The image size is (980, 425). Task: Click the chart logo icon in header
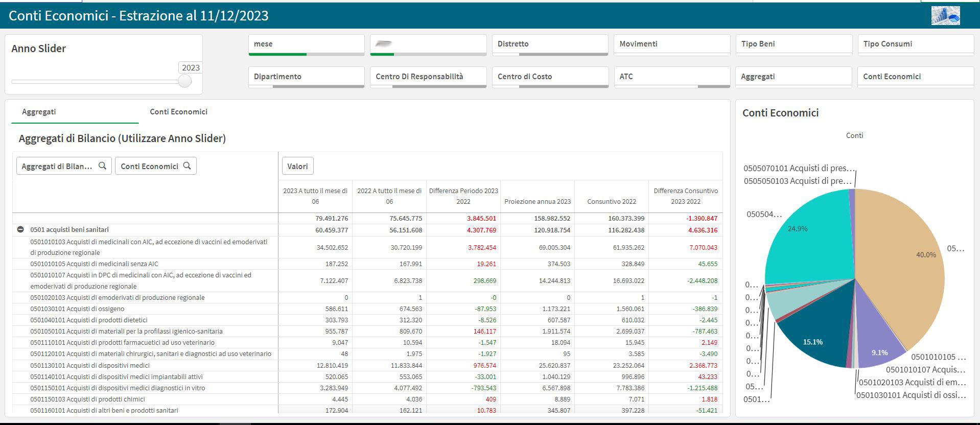pyautogui.click(x=945, y=15)
